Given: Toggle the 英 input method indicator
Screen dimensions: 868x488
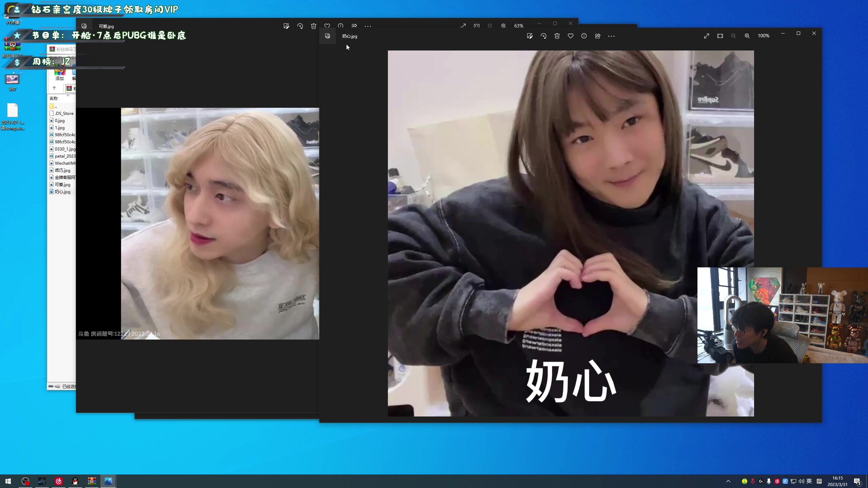Looking at the screenshot, I should pos(809,481).
